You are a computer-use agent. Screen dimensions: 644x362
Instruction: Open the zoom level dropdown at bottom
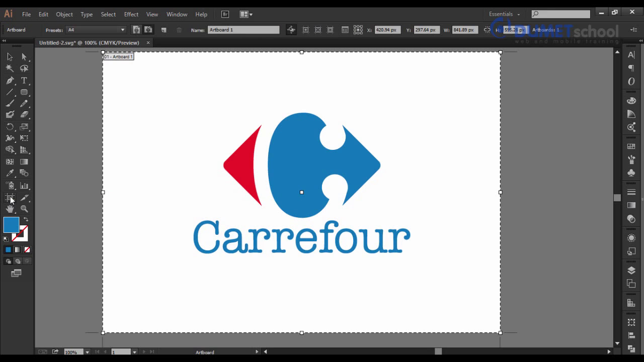[x=87, y=352]
